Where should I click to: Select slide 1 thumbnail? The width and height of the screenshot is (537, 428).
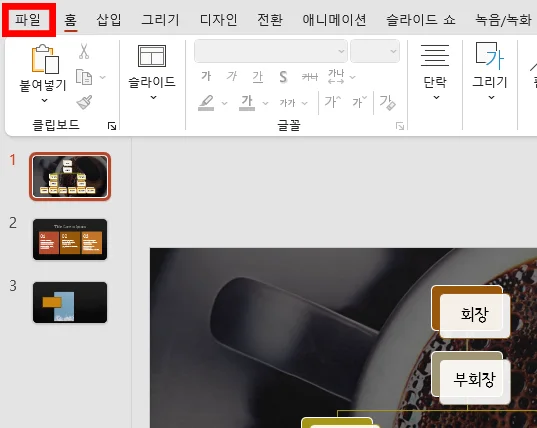70,176
